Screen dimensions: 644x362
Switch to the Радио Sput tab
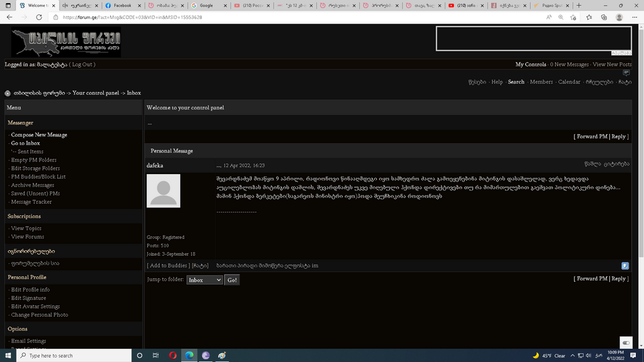coord(552,5)
